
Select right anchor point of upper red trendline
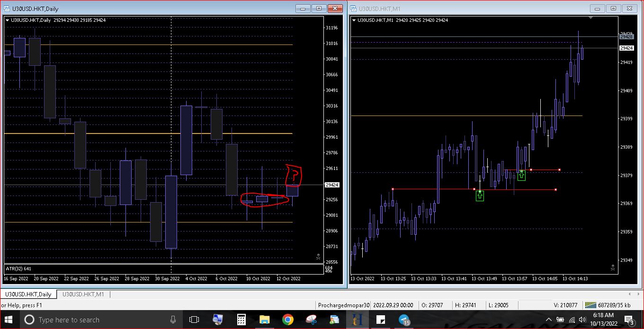pos(560,169)
